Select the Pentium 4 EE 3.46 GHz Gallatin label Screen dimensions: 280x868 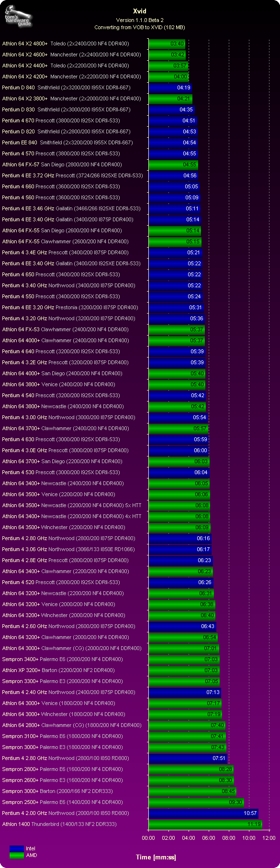pyautogui.click(x=71, y=208)
